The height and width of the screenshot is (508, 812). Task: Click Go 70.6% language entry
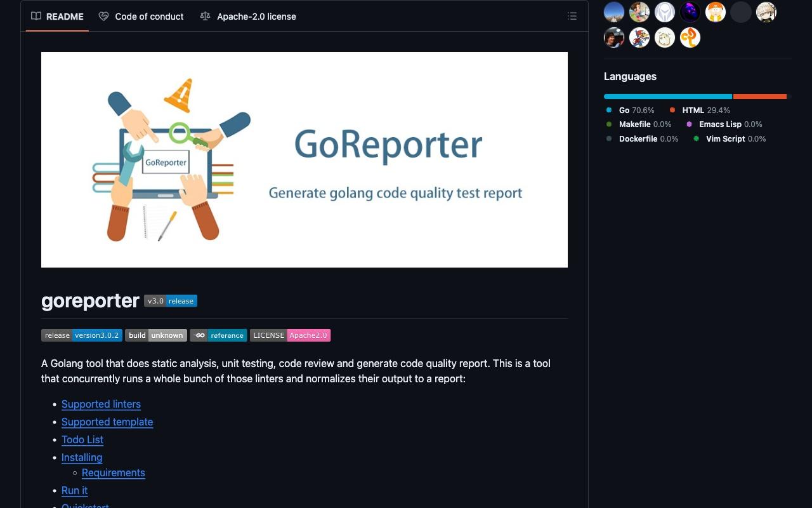[631, 110]
